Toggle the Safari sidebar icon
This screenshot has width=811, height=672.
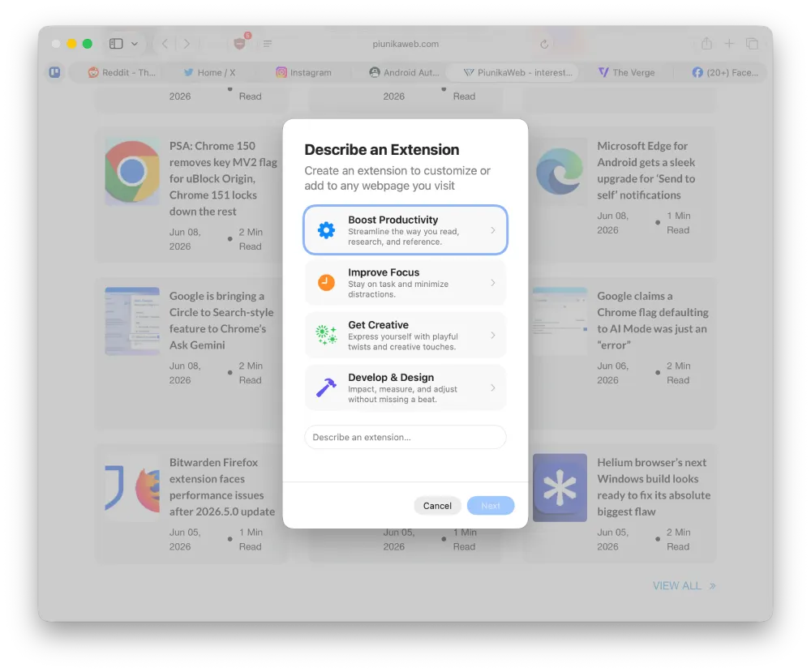[x=116, y=44]
